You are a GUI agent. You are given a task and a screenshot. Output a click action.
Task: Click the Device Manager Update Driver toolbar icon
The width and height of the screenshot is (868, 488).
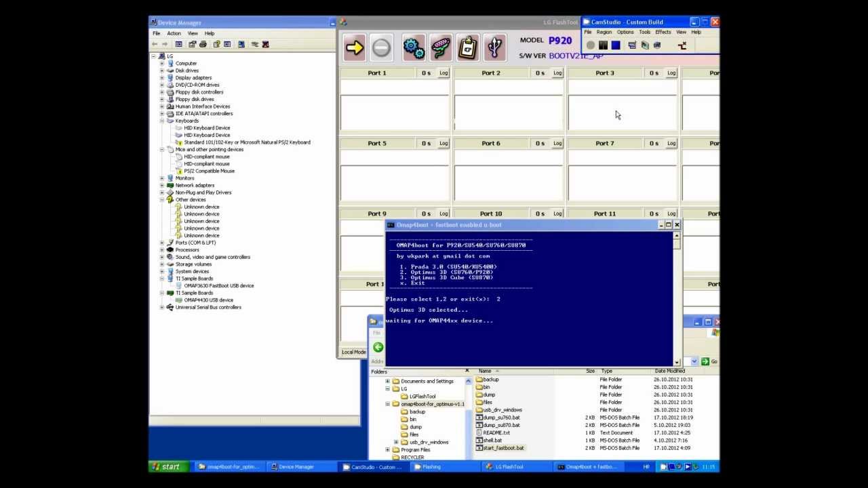[254, 44]
